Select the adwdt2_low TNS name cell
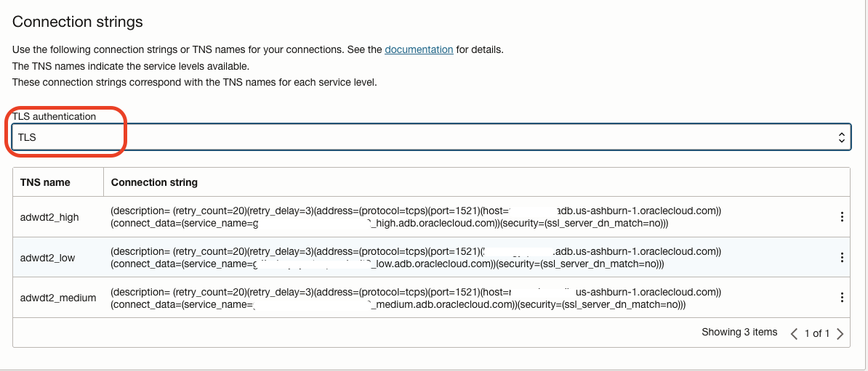868x371 pixels. pyautogui.click(x=47, y=258)
